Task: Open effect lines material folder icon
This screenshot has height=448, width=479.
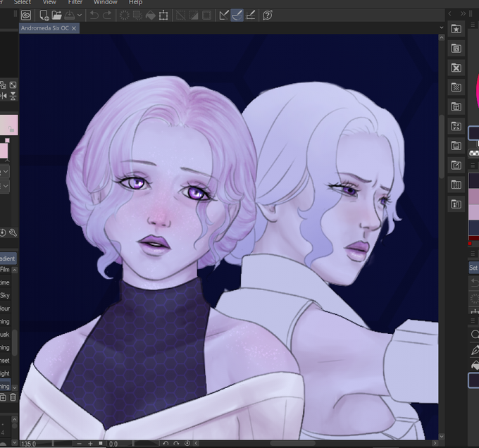Action: click(456, 126)
